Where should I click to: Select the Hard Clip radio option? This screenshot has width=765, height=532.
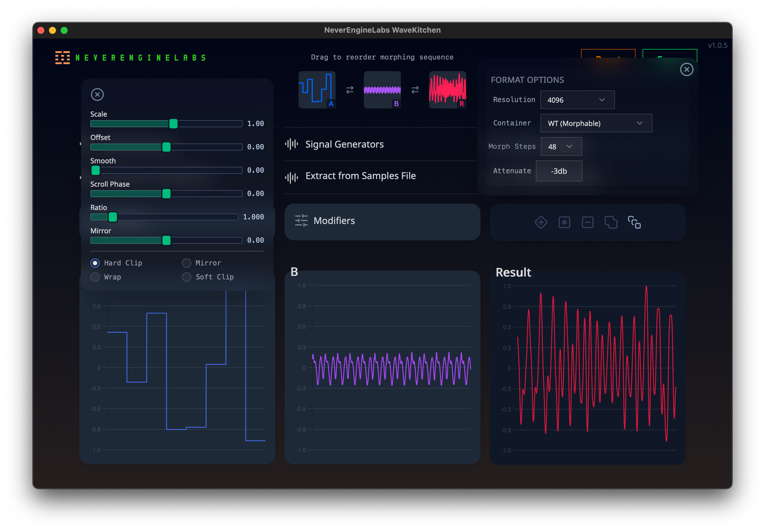coord(95,263)
